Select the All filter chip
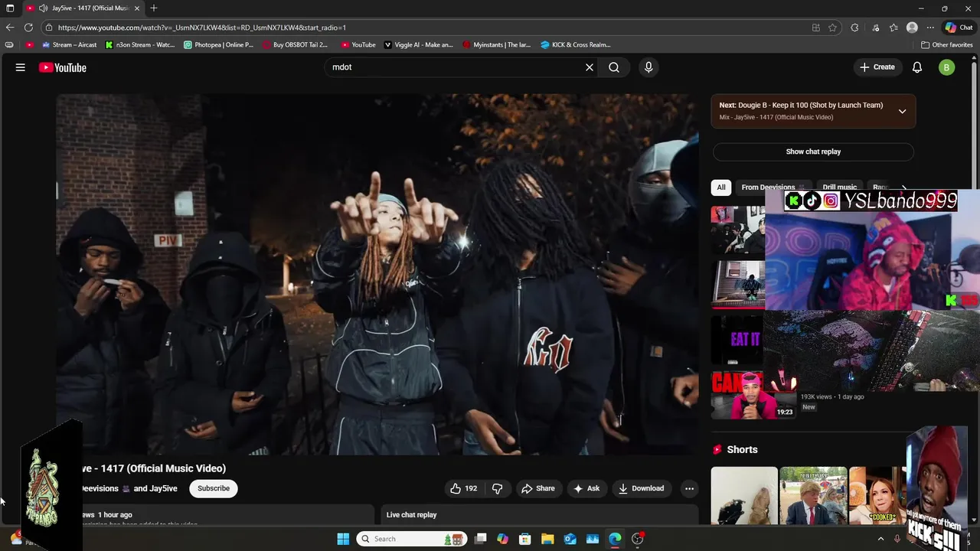This screenshot has width=980, height=551. pyautogui.click(x=720, y=187)
